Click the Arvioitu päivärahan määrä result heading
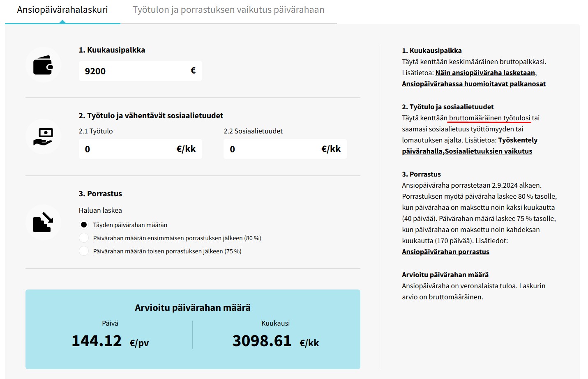The image size is (588, 379). pyautogui.click(x=193, y=308)
